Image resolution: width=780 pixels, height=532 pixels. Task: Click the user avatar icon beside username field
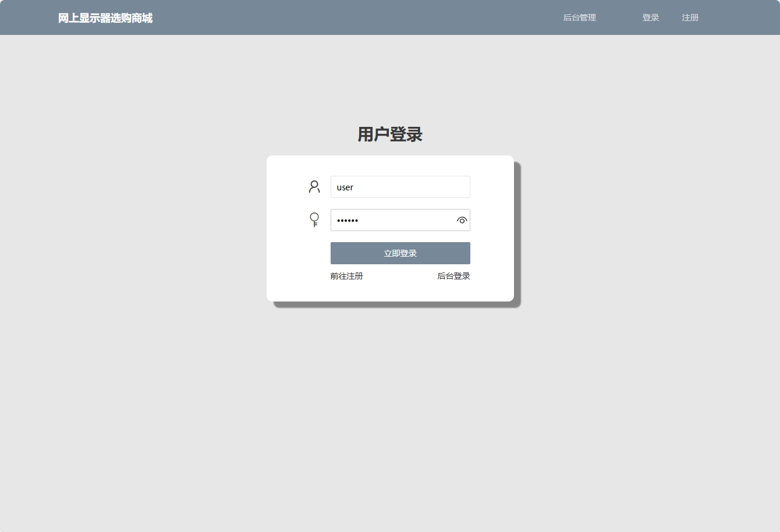[x=314, y=186]
